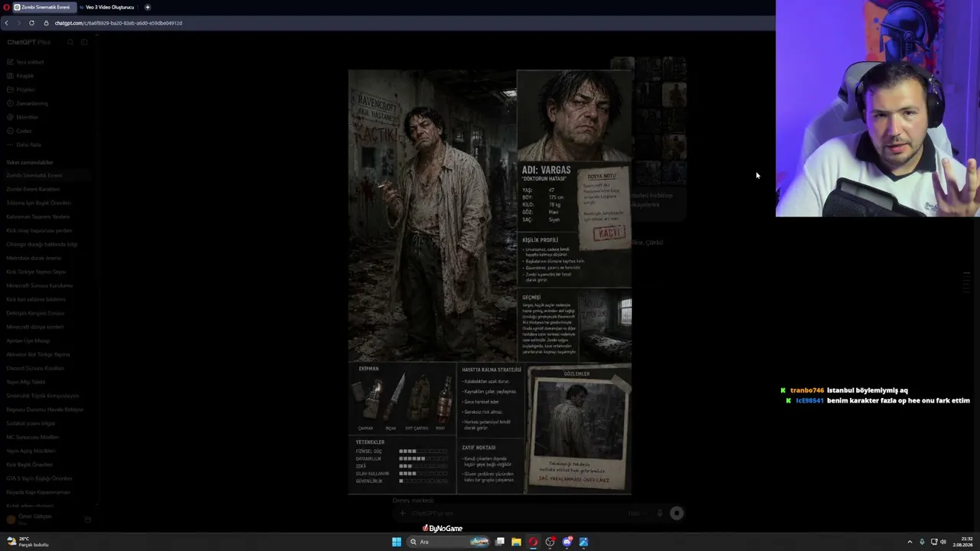Open the weather widget on taskbar

click(x=27, y=542)
